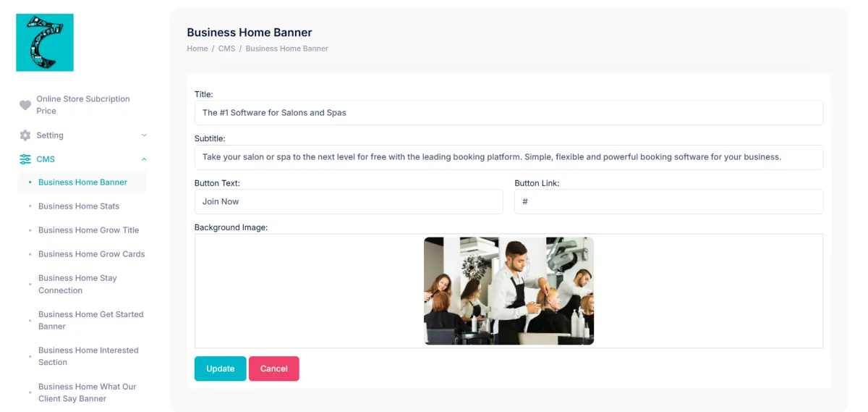Click the Home breadcrumb link
868x412 pixels.
click(197, 49)
